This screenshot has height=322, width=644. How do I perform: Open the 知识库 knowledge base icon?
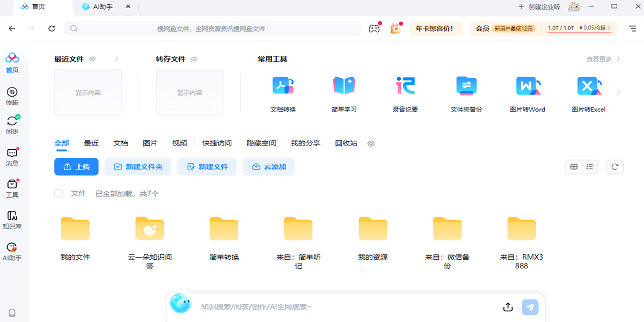pyautogui.click(x=12, y=219)
